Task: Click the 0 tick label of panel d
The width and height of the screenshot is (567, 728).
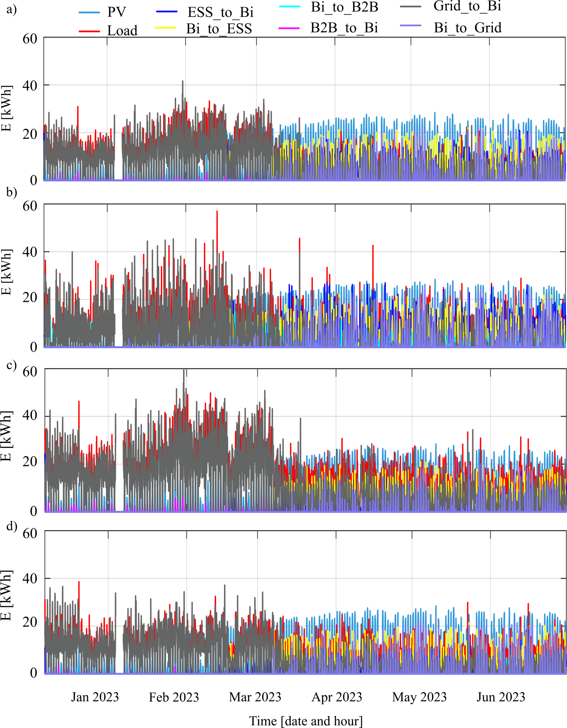Action: click(34, 673)
